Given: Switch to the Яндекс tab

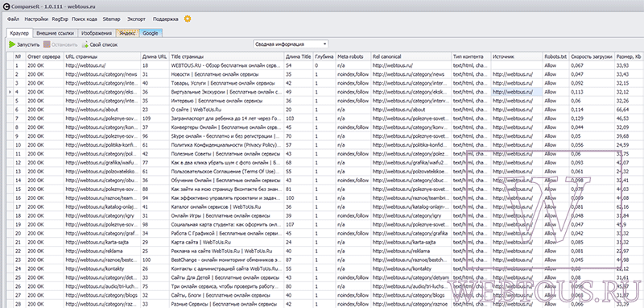Looking at the screenshot, I should [x=127, y=33].
